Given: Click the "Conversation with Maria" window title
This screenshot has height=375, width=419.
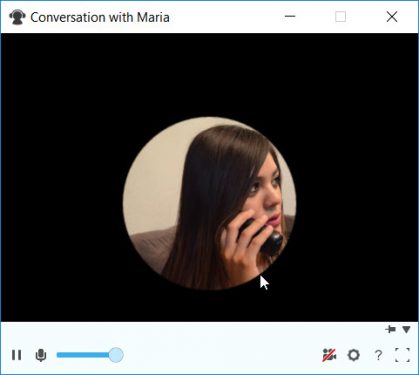Looking at the screenshot, I should pos(100,17).
